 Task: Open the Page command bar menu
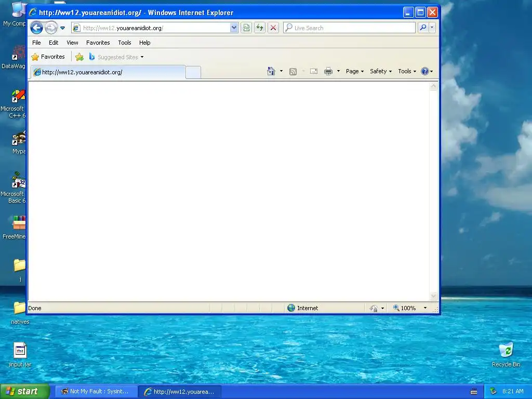(x=354, y=71)
